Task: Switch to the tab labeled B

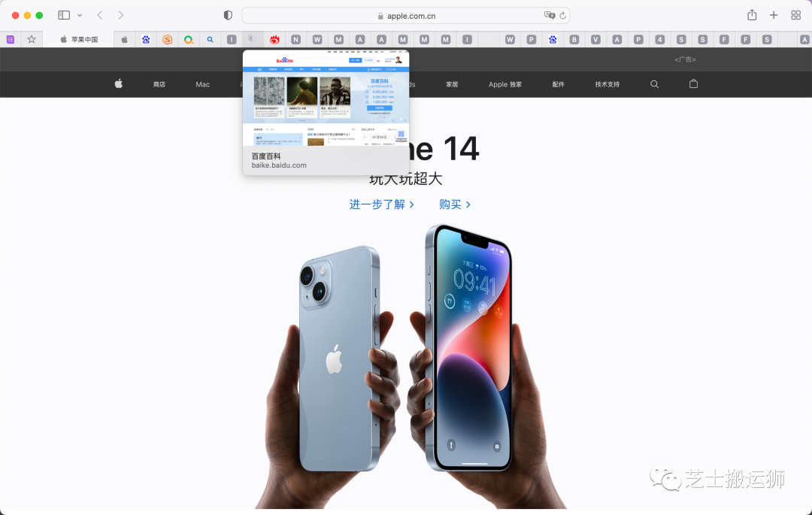Action: [574, 39]
